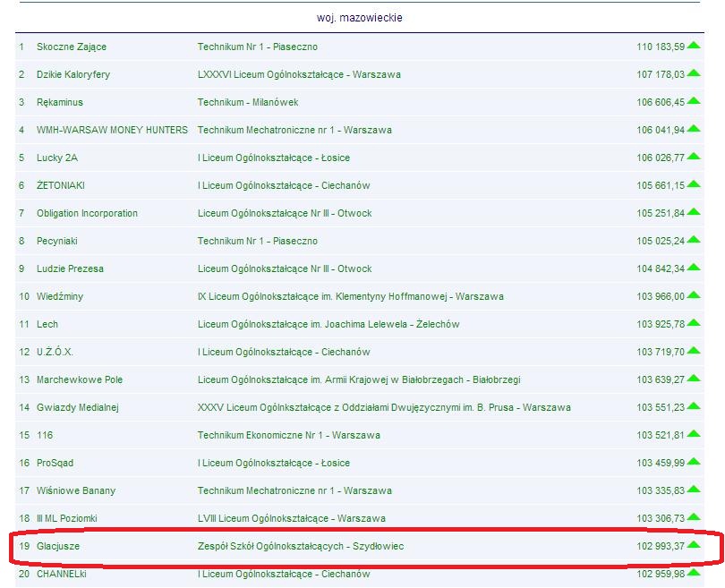Click the green arrow in the ProSqad row
725x588 pixels.
coord(694,461)
